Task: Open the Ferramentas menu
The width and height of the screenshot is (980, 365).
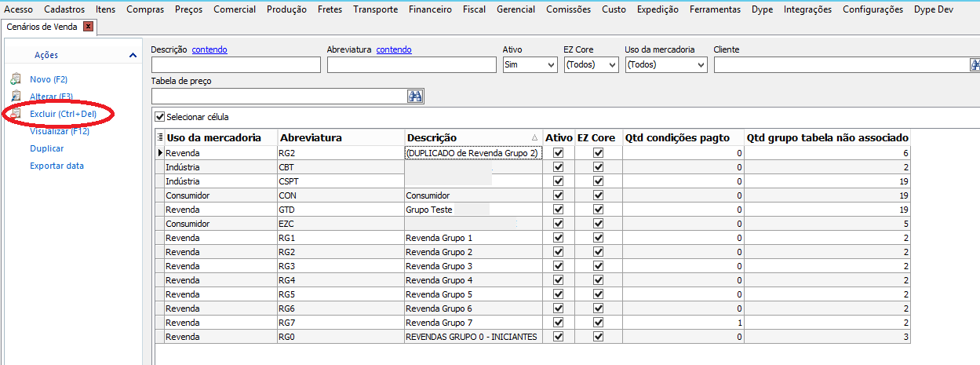Action: [x=715, y=9]
